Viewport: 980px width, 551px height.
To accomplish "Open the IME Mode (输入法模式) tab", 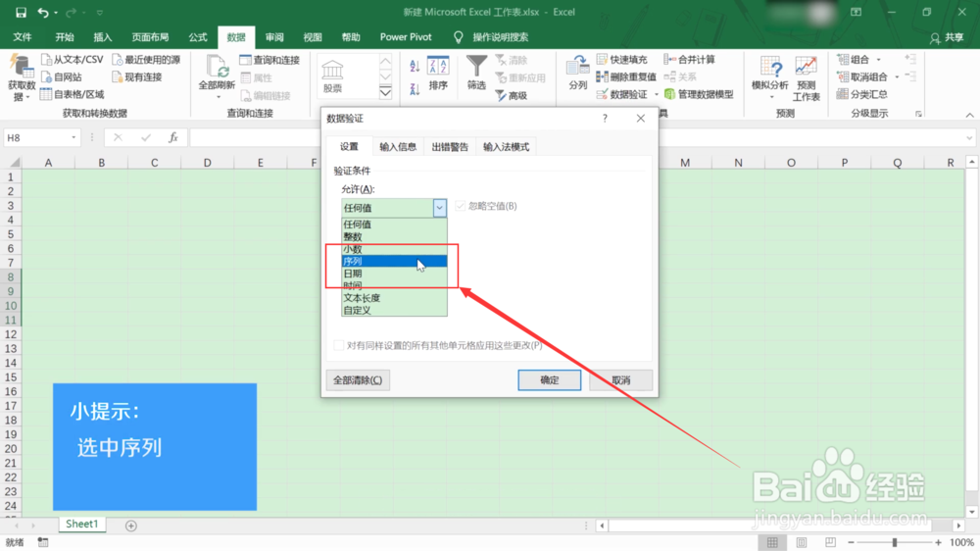I will click(x=507, y=147).
